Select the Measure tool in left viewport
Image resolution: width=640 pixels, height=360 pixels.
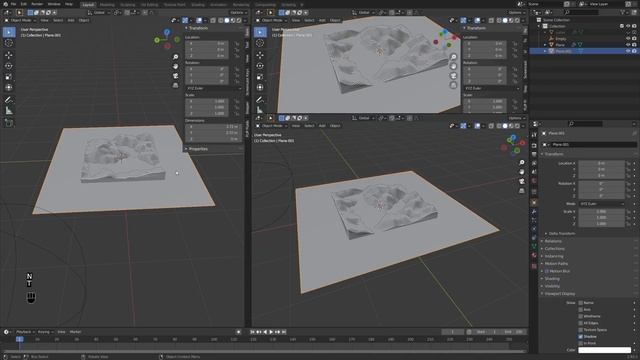(9, 111)
